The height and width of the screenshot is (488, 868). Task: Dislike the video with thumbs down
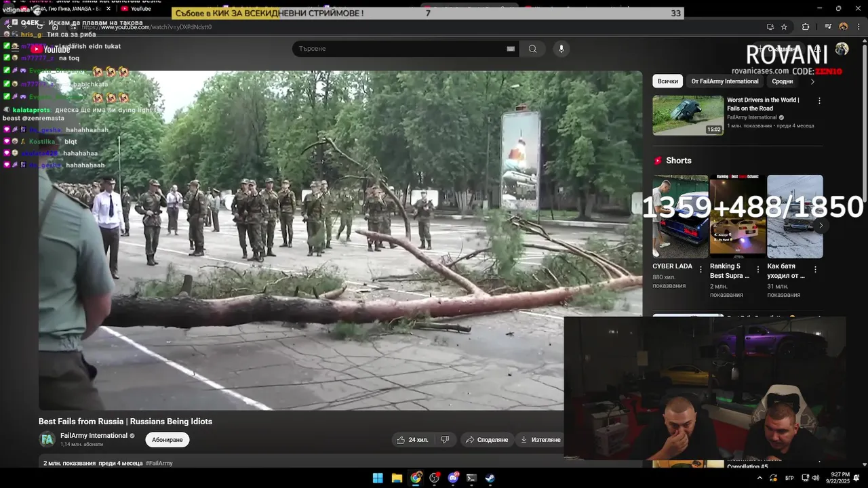[x=445, y=440]
